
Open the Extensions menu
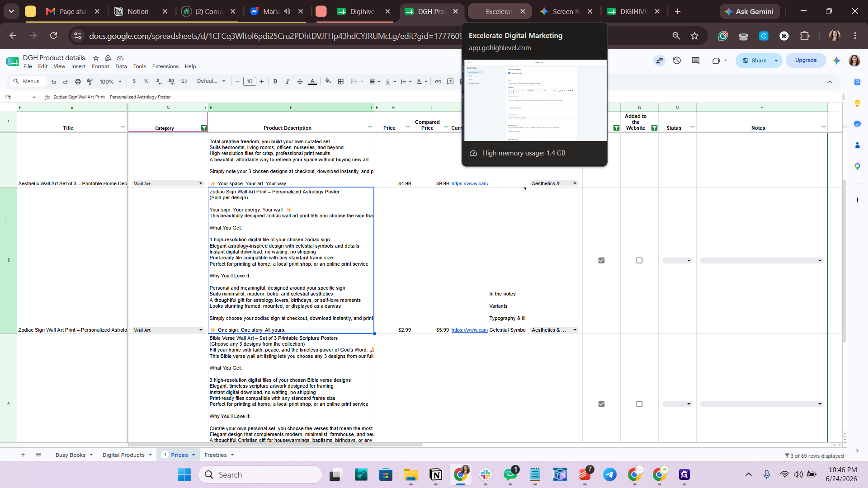click(x=165, y=66)
